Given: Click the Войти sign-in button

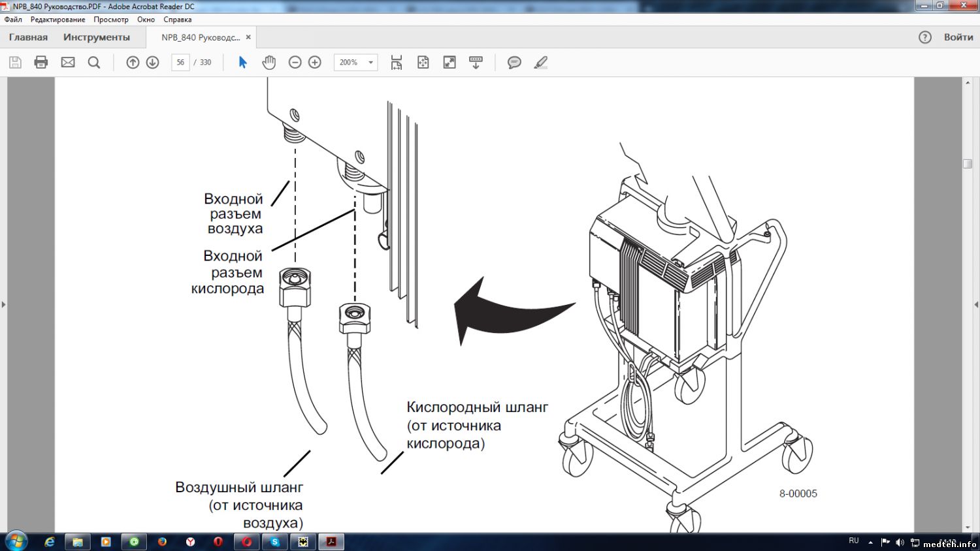Looking at the screenshot, I should click(958, 37).
